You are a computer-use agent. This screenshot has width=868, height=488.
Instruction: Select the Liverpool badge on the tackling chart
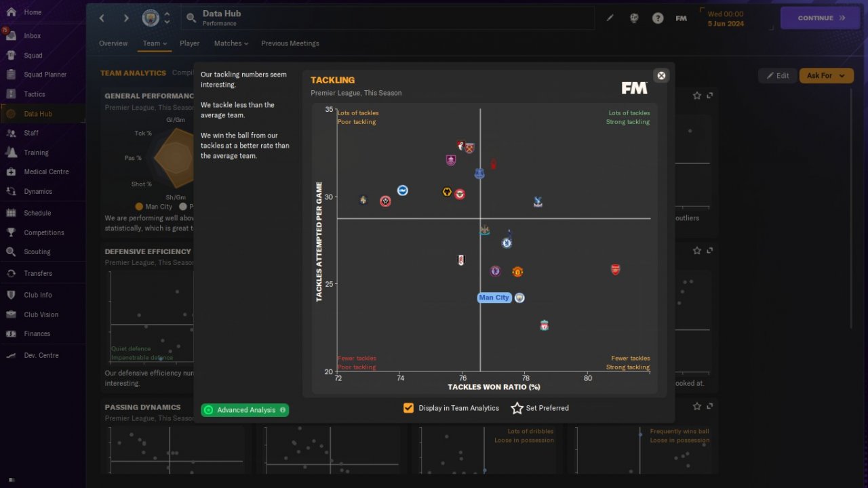[544, 326]
